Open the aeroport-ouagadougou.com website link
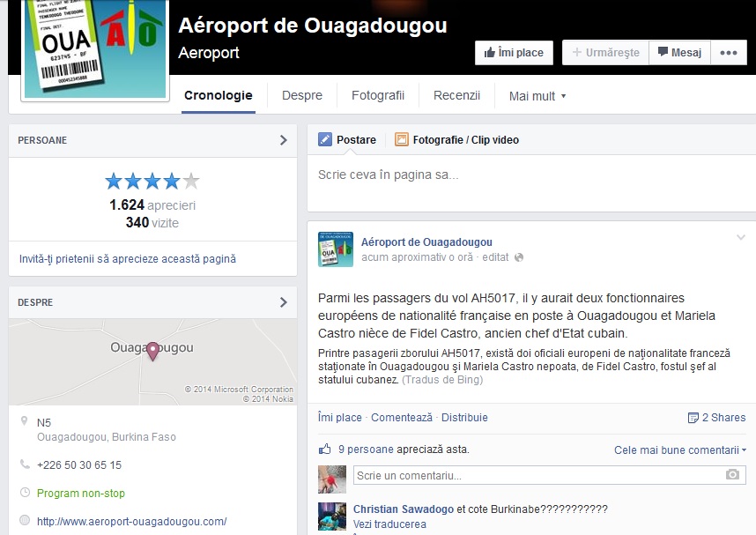 tap(131, 521)
